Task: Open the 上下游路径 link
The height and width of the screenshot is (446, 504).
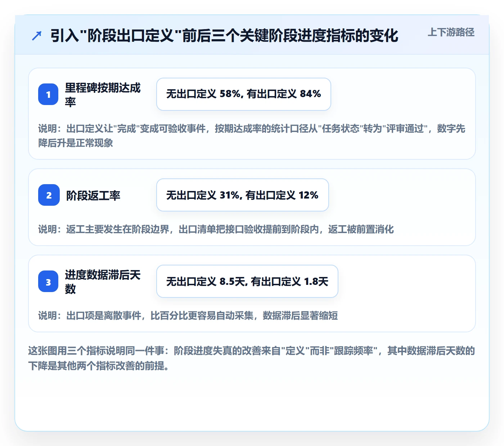Action: click(x=451, y=32)
